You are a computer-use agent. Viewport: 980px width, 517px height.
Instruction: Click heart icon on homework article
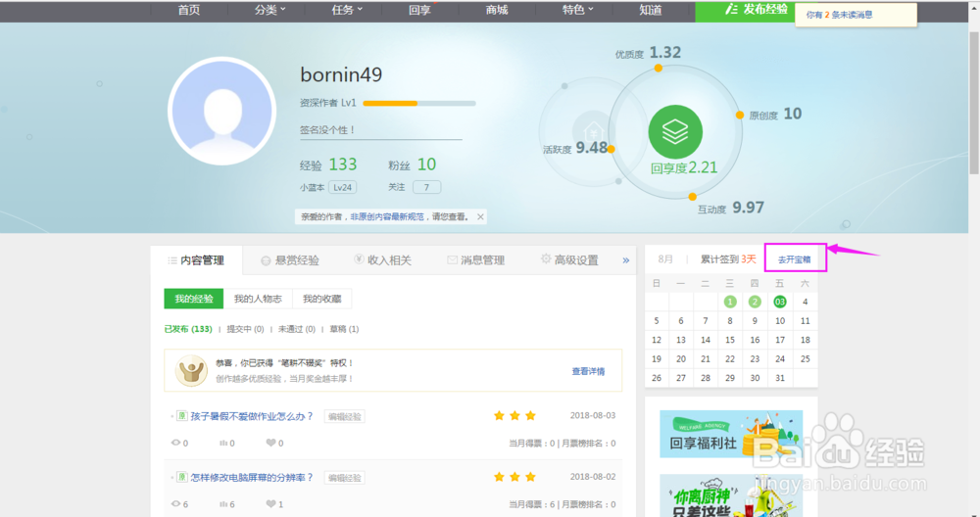(x=270, y=443)
